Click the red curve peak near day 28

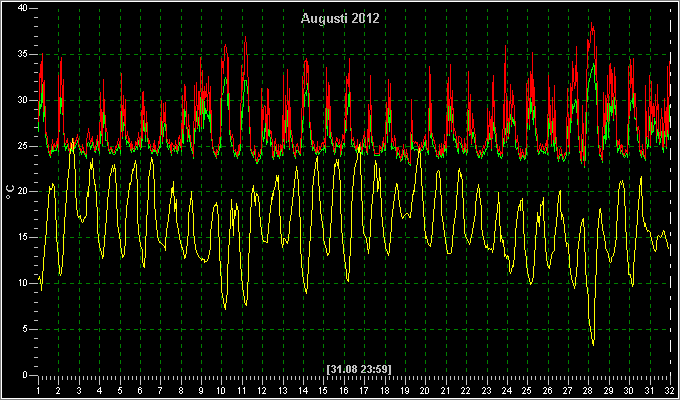coord(592,24)
